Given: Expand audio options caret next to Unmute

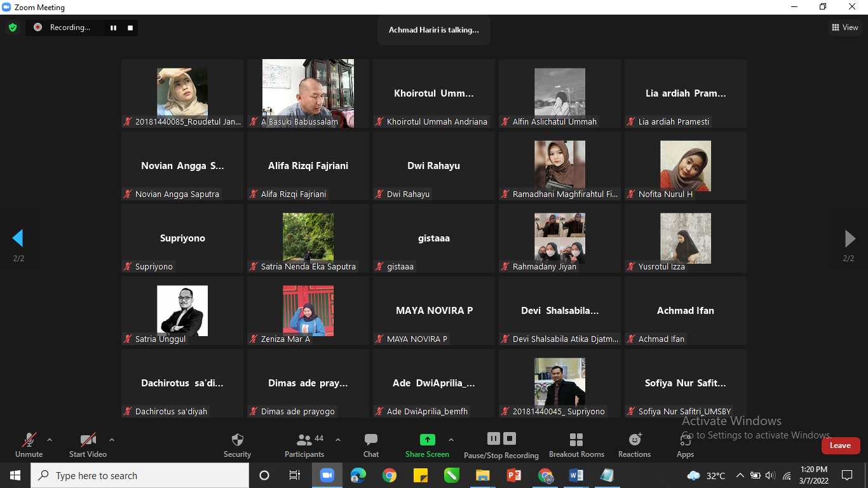Looking at the screenshot, I should coord(50,440).
